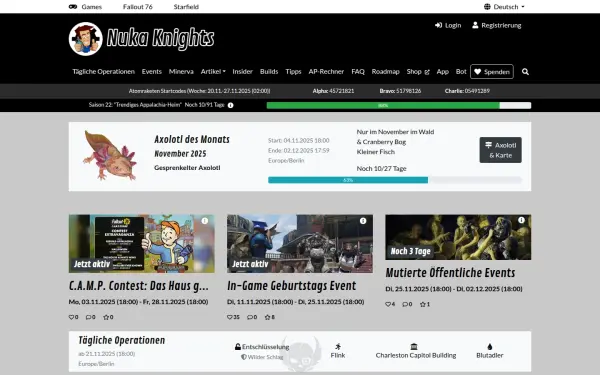This screenshot has width=600, height=375.
Task: Open the Starfield top link
Action: pyautogui.click(x=186, y=7)
